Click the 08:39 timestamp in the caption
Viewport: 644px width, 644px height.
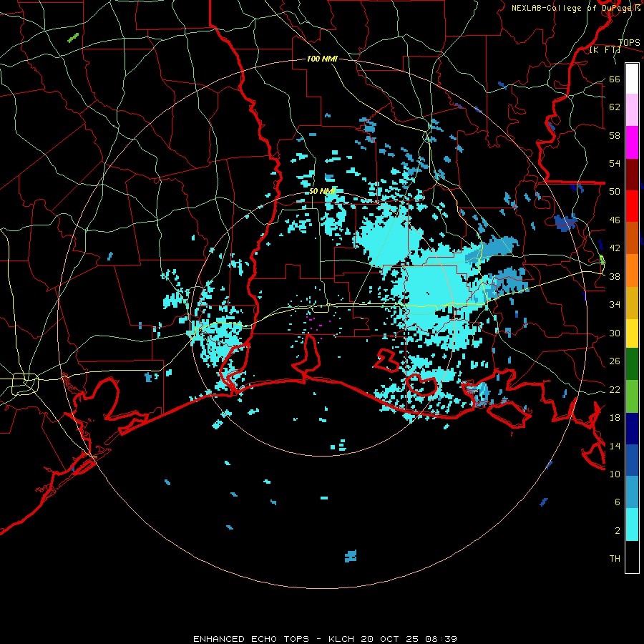[x=441, y=639]
